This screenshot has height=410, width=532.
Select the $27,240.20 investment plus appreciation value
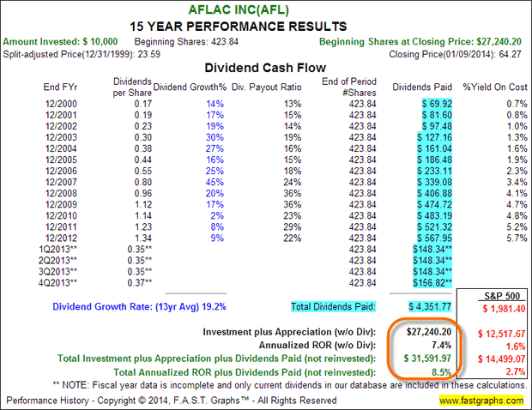point(429,332)
